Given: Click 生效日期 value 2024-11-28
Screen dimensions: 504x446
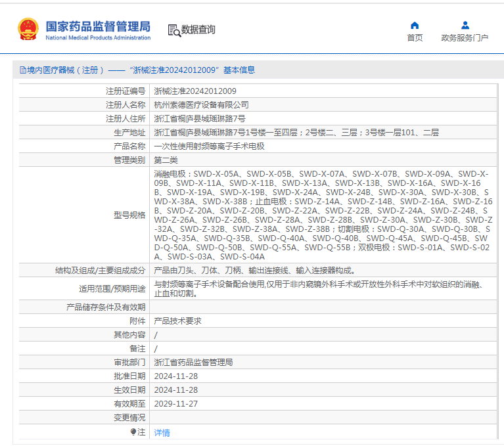Looking at the screenshot, I should pos(176,390).
